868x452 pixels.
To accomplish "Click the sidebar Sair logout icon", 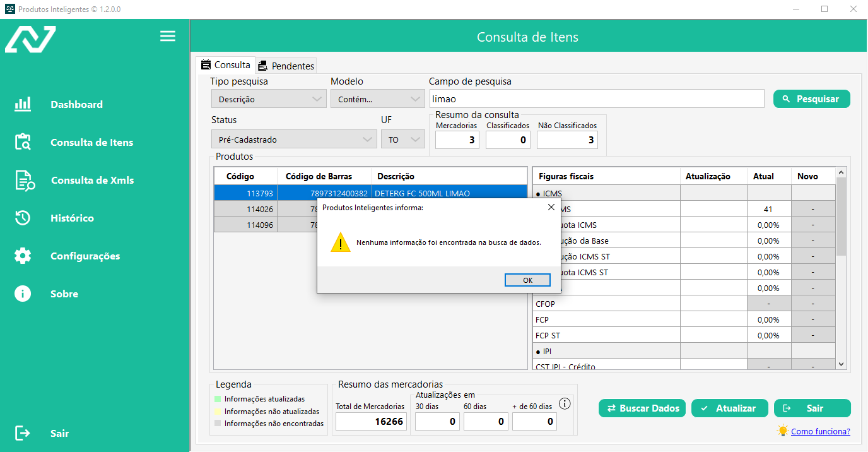I will (x=23, y=433).
